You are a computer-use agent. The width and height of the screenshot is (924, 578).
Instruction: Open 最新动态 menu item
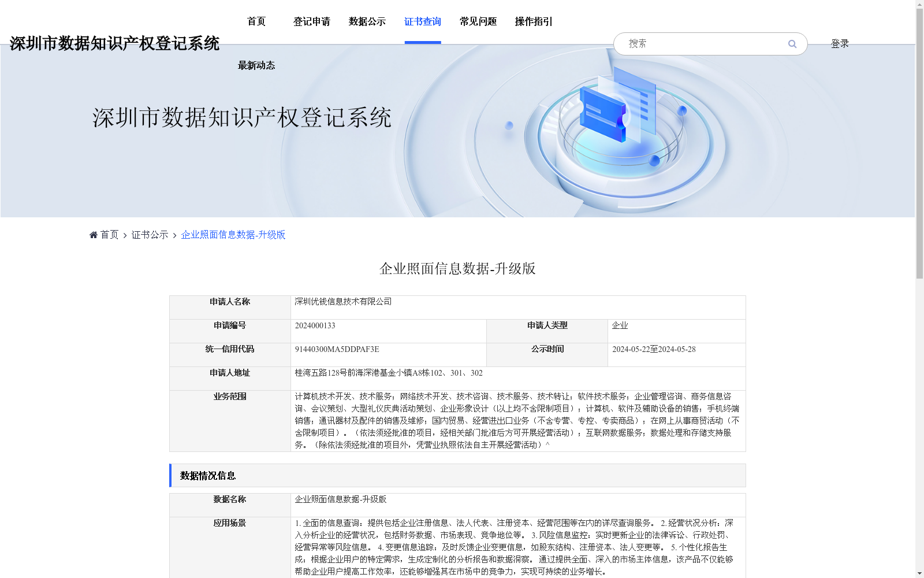click(256, 65)
